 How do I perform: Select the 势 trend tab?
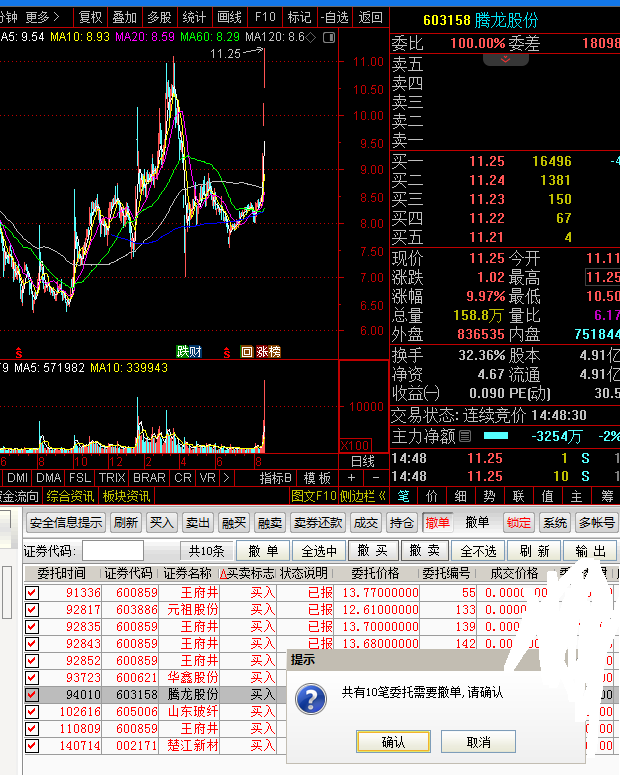coord(489,496)
